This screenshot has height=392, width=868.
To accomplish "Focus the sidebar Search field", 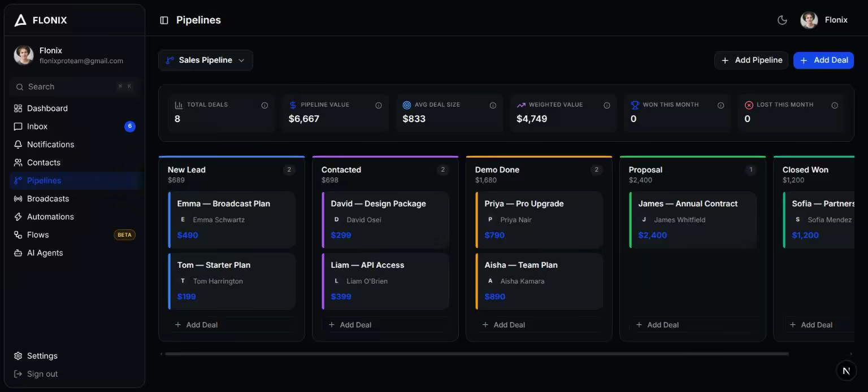I will click(74, 86).
